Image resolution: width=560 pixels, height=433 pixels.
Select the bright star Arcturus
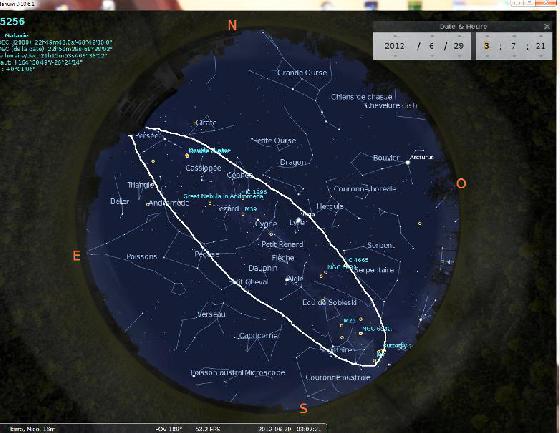(x=408, y=163)
